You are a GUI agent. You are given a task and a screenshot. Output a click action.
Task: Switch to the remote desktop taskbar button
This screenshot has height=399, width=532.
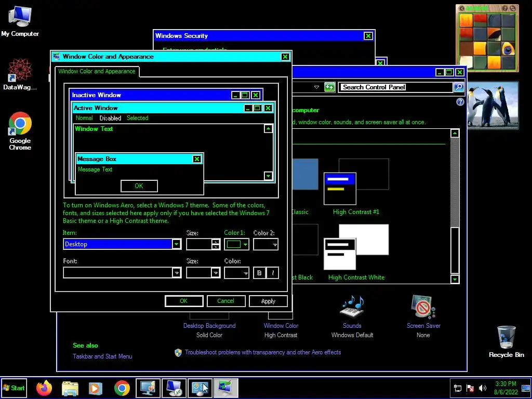(174, 388)
